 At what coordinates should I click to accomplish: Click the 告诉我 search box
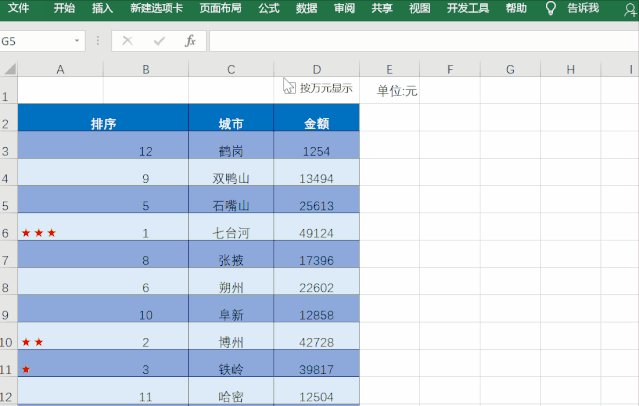(583, 8)
